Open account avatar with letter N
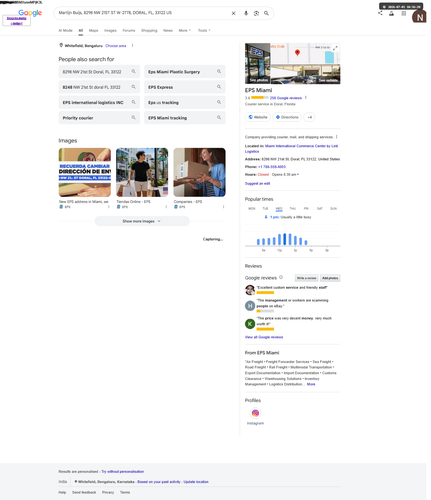Screen dimensions: 431x500 click(x=419, y=17)
